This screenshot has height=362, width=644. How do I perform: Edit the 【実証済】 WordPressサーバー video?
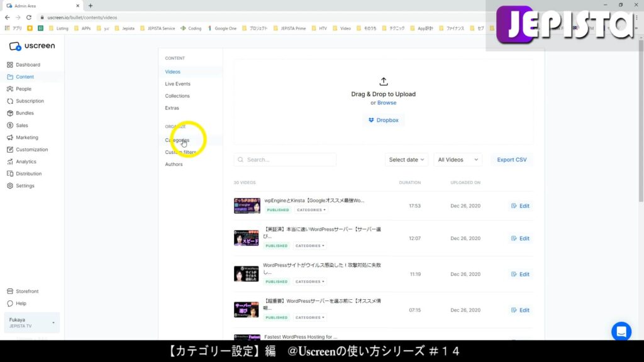pos(520,238)
